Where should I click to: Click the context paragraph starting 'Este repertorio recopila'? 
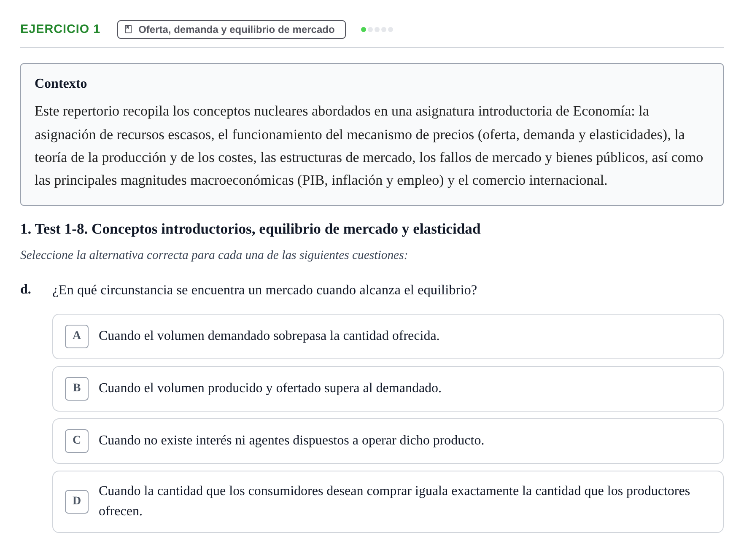[369, 145]
